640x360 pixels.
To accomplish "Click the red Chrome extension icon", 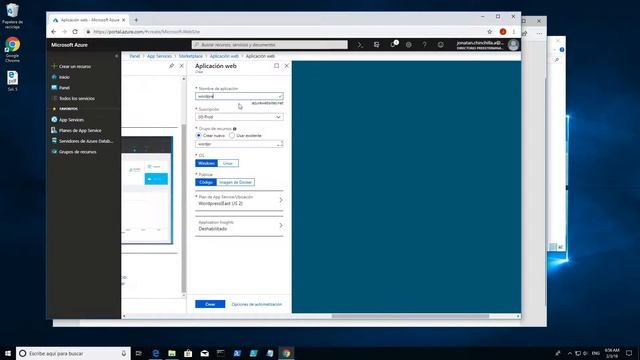I will [x=503, y=31].
